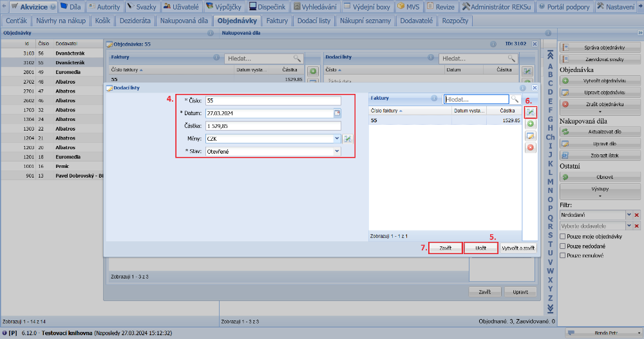Image resolution: width=644 pixels, height=339 pixels.
Task: Click the green add invoice icon
Action: (531, 124)
